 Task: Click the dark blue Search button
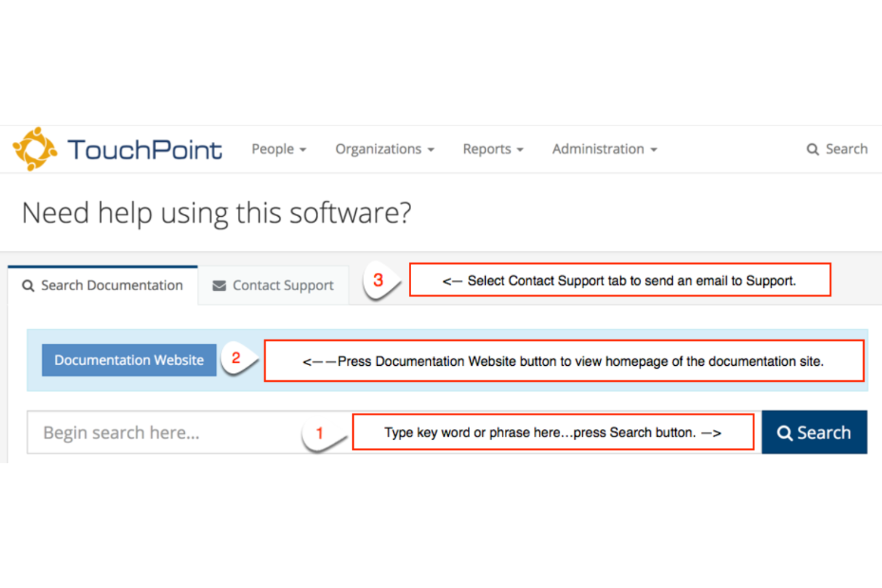click(814, 433)
